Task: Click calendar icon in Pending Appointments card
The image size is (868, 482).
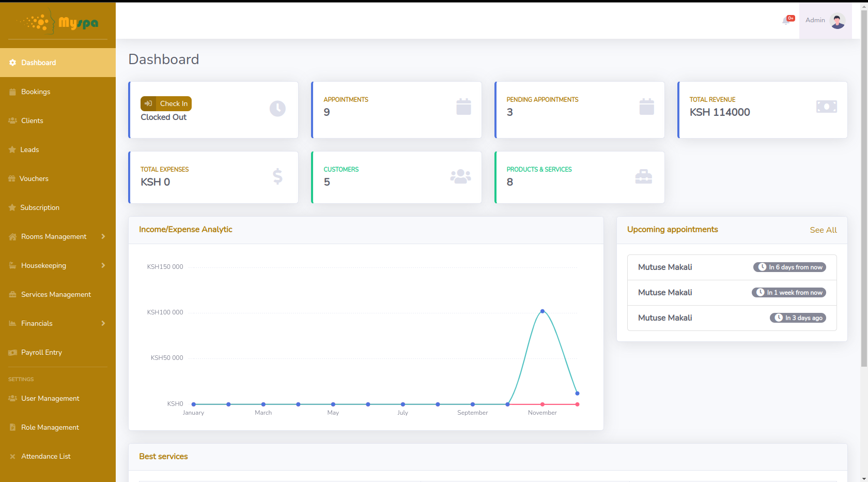Action: (646, 107)
